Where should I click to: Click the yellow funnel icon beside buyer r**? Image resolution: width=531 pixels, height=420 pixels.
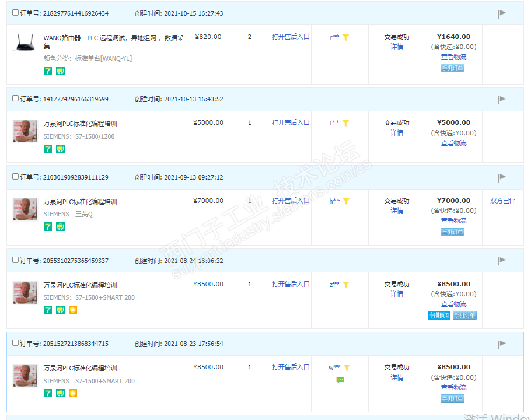(x=345, y=37)
